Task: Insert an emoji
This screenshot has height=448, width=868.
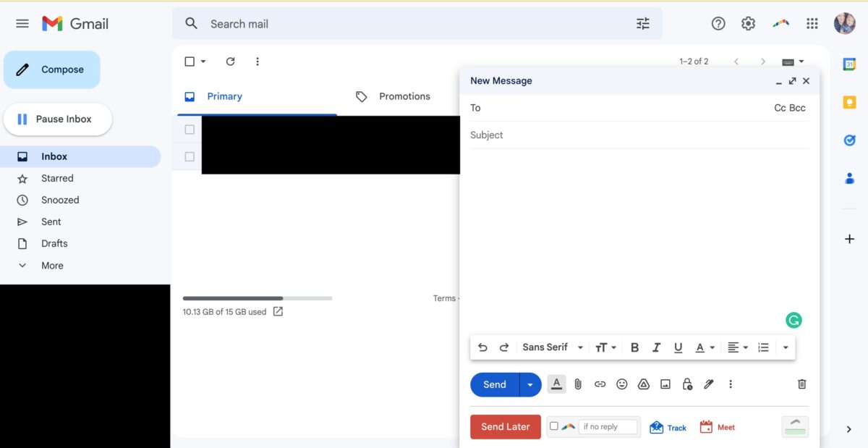Action: click(x=621, y=384)
